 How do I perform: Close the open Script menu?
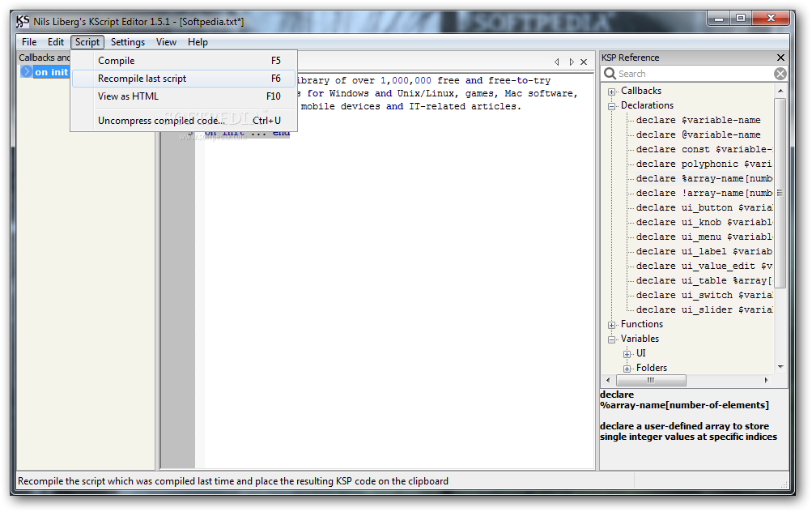(87, 42)
